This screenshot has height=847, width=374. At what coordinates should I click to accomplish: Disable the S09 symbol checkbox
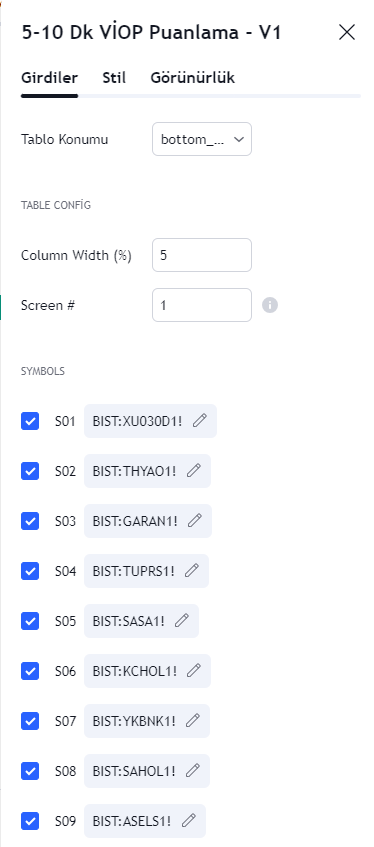pos(30,821)
